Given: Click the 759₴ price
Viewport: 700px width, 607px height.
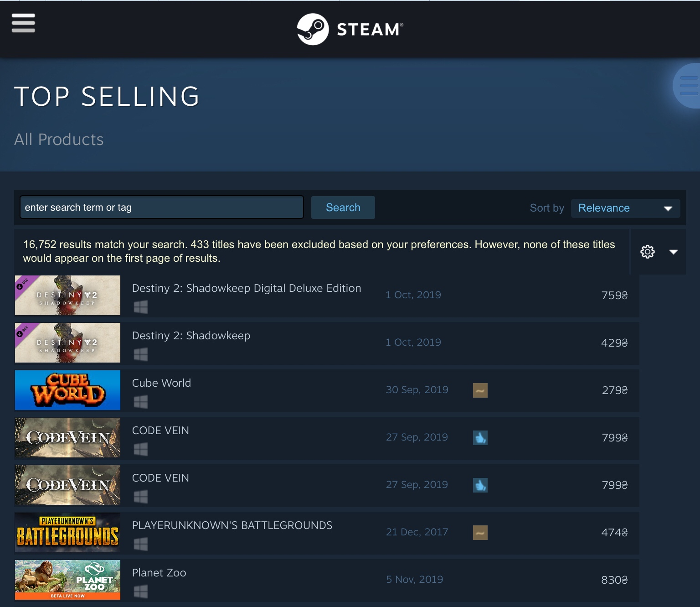Looking at the screenshot, I should tap(614, 296).
